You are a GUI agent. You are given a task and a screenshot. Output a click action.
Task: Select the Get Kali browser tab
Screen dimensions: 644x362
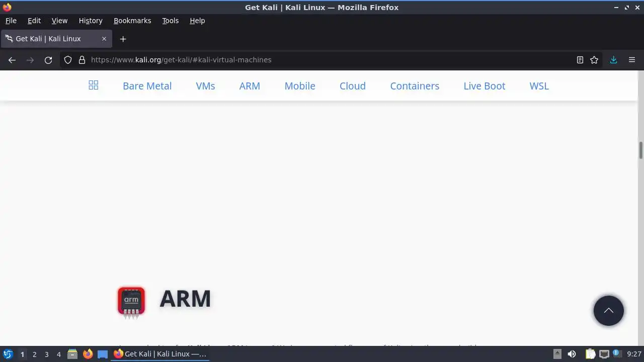[56, 39]
